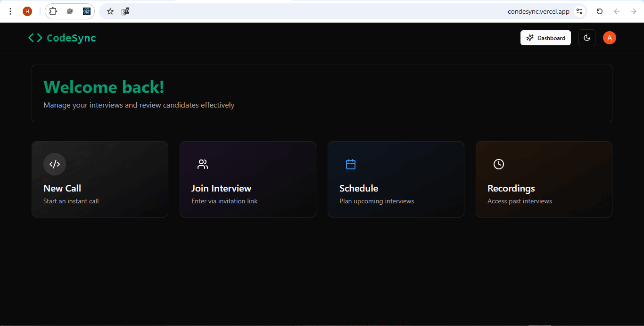Click the code brackets icon on New Call
Viewport: 644px width, 326px height.
(55, 164)
